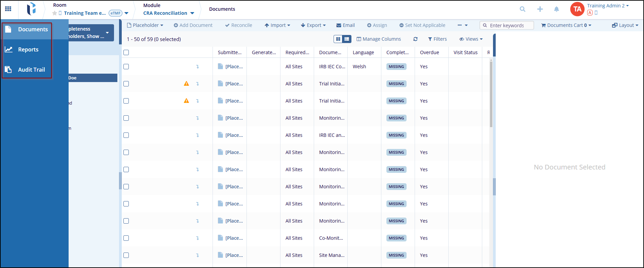644x268 pixels.
Task: Click the refresh icon beside Manage Columns
Action: pyautogui.click(x=415, y=39)
